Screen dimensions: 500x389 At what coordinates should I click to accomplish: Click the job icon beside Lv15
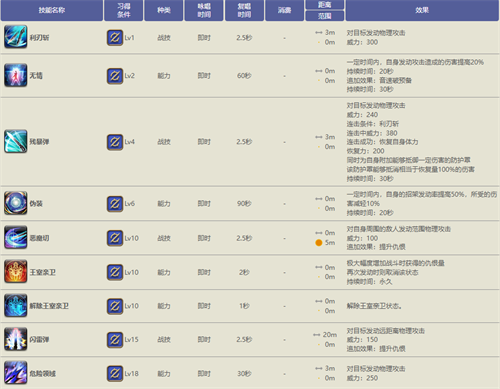115,340
